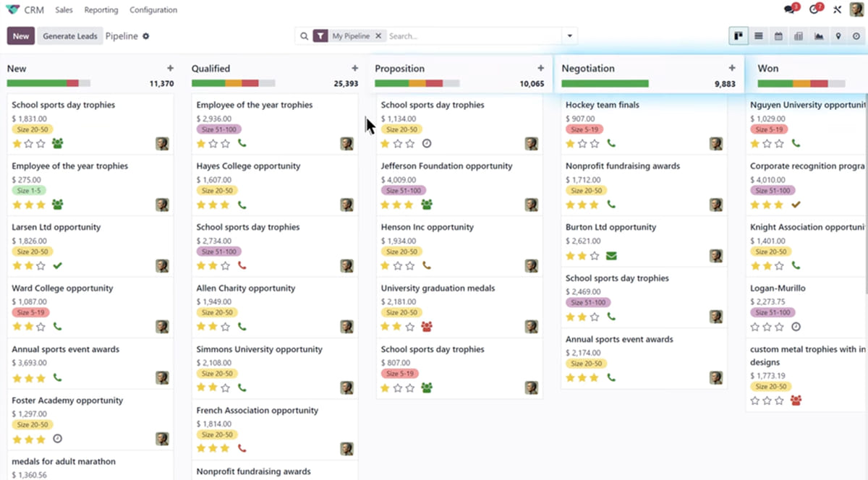Click orange segment of Proposition column progress bar
Viewport: 868px width, 480px height.
point(417,84)
